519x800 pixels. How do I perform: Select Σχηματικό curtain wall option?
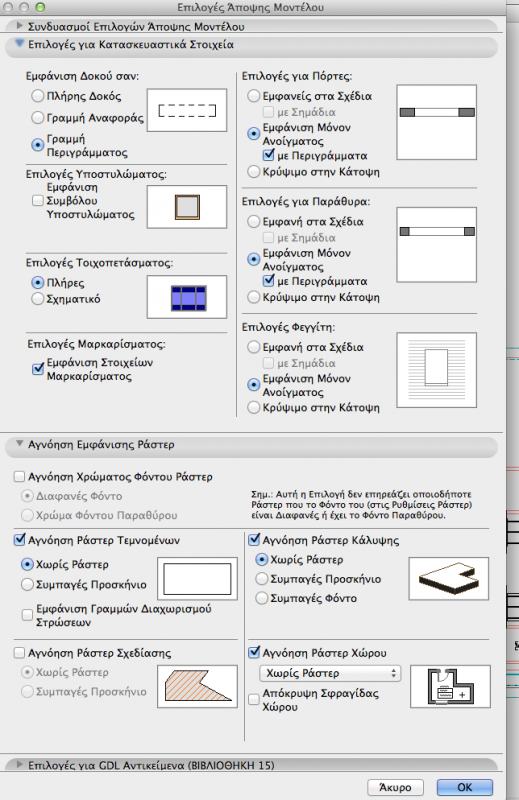37,299
